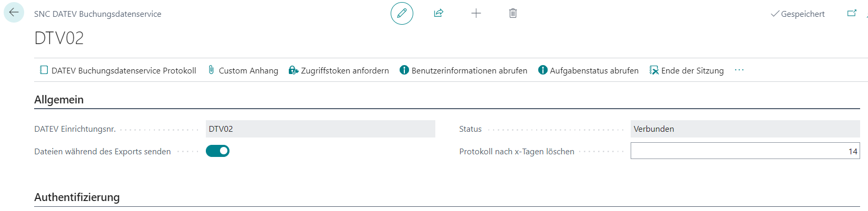Click the pencil edit icon
The width and height of the screenshot is (868, 211).
[x=402, y=14]
